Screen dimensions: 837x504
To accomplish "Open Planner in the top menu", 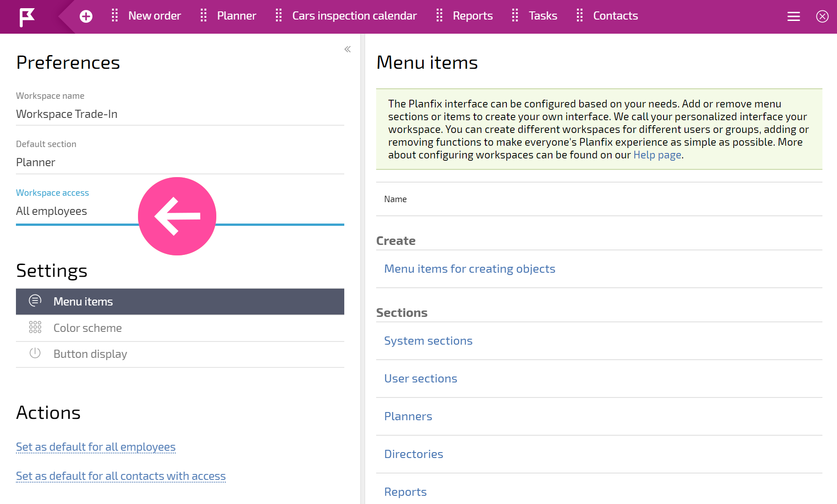I will [x=236, y=16].
